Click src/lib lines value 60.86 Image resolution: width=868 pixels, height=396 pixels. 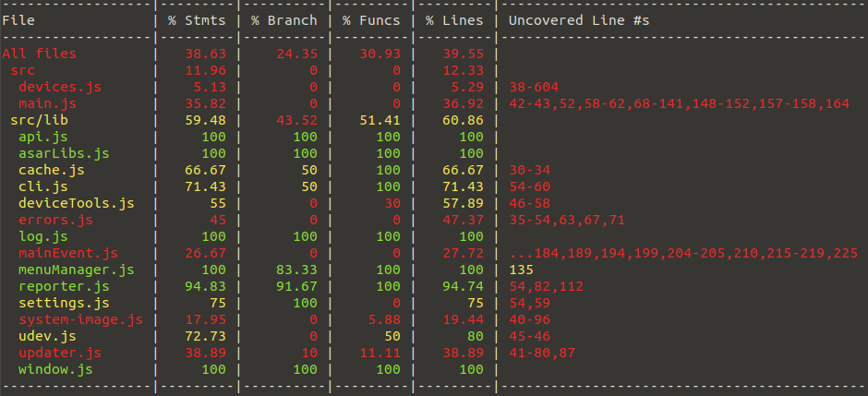(463, 120)
